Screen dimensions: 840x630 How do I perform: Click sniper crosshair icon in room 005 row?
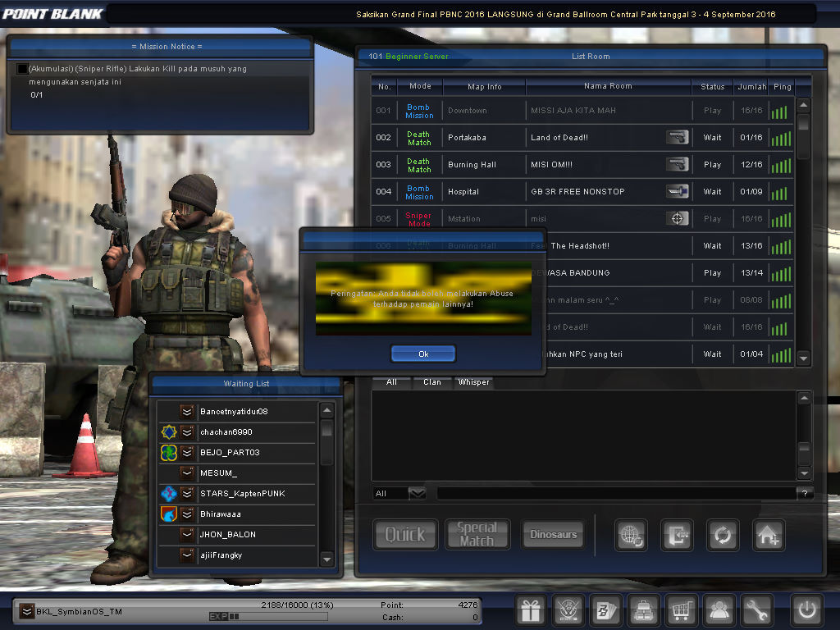click(677, 218)
